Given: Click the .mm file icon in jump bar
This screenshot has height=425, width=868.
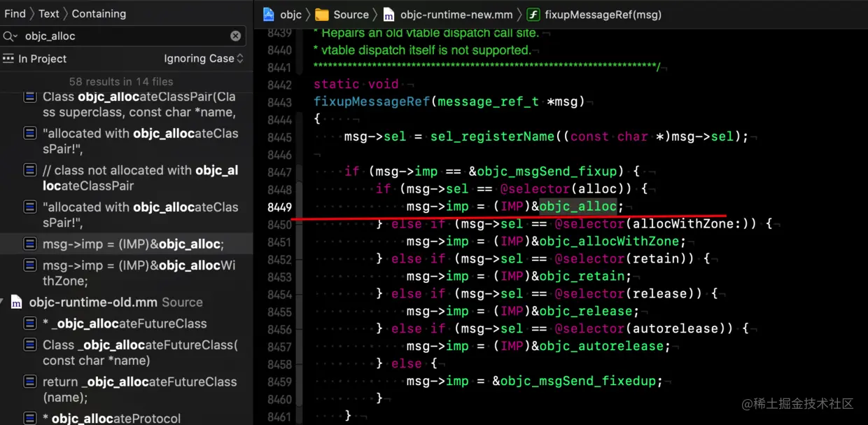Looking at the screenshot, I should point(388,14).
